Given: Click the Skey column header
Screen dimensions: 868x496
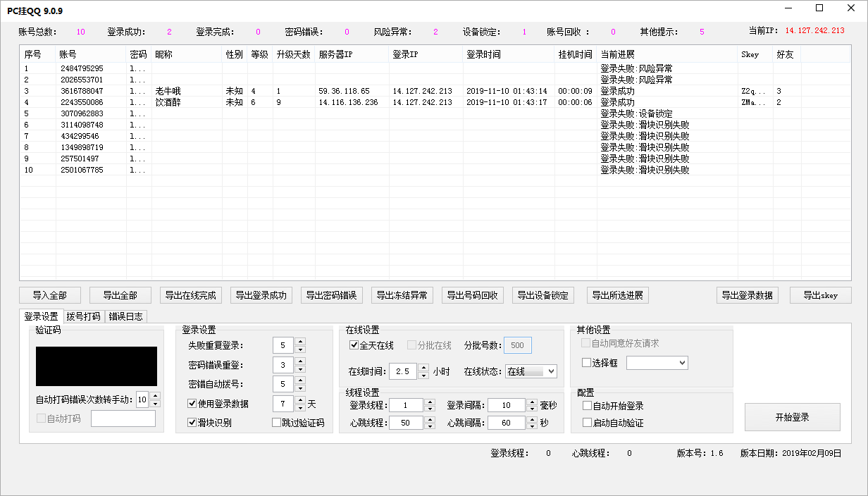Looking at the screenshot, I should point(755,54).
